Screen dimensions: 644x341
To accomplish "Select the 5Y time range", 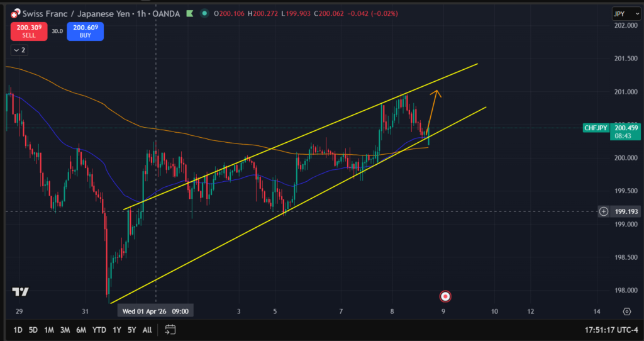I will pyautogui.click(x=132, y=330).
